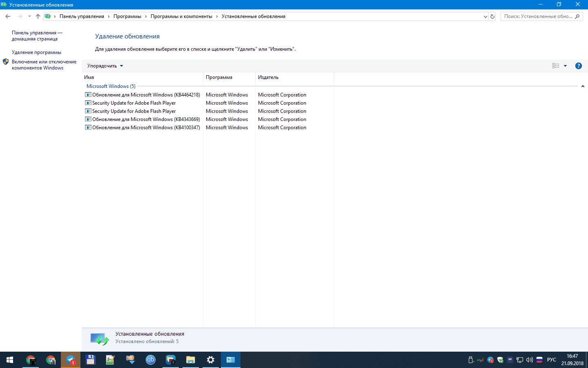Select Обновление для Microsoft Windows (KB4100347)
Screen dimensions: 588x368
(146, 128)
